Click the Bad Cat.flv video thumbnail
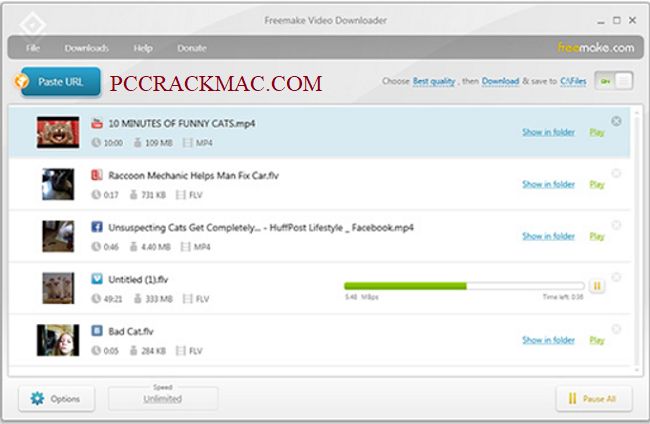This screenshot has width=650, height=424. click(57, 339)
